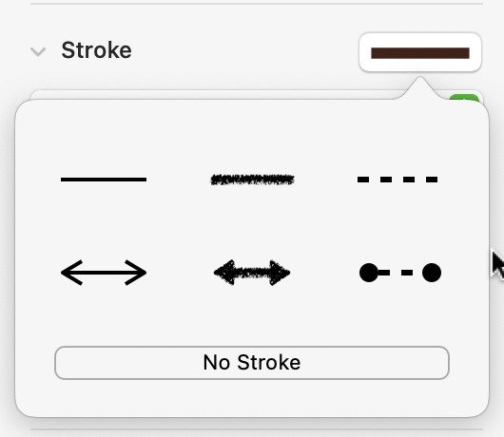Choose the rough charcoal line stroke style

(x=252, y=180)
